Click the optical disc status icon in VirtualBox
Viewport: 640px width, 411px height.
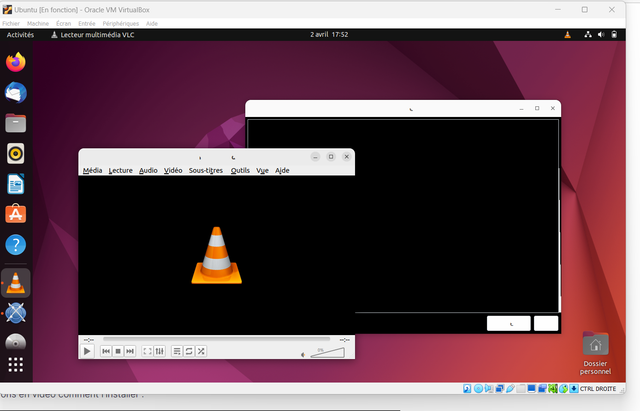click(x=478, y=389)
